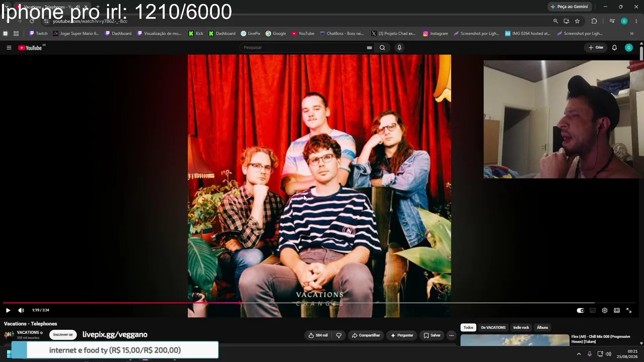The height and width of the screenshot is (362, 644).
Task: Bookmark this page with the star icon
Action: pyautogui.click(x=577, y=21)
